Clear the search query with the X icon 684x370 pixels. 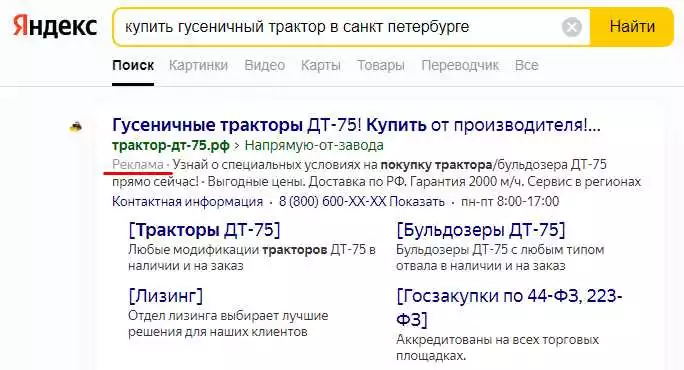571,27
